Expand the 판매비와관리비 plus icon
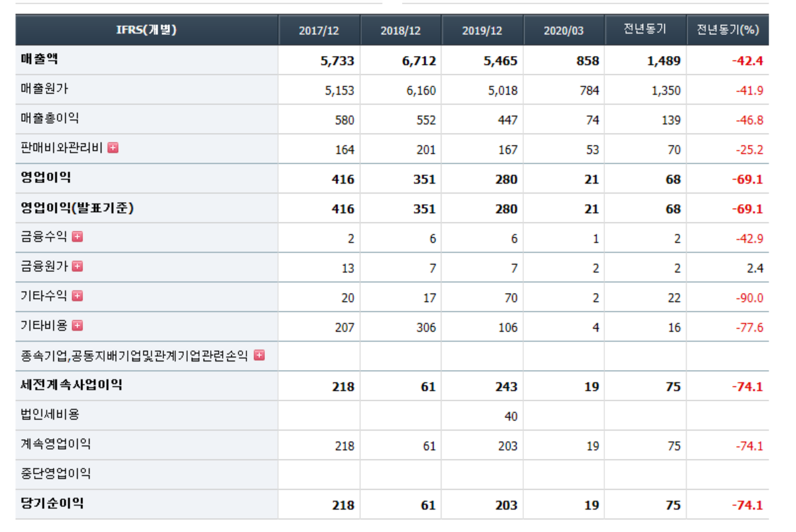 (113, 148)
